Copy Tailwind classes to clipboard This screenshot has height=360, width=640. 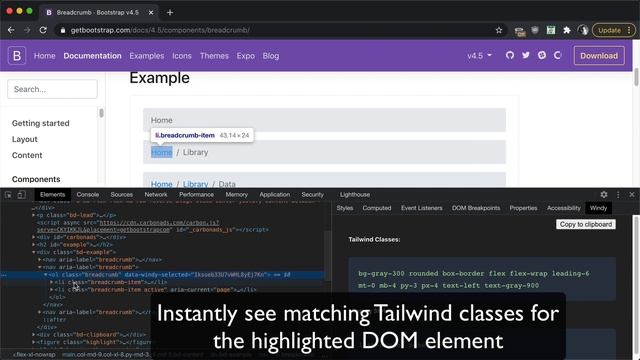point(586,224)
